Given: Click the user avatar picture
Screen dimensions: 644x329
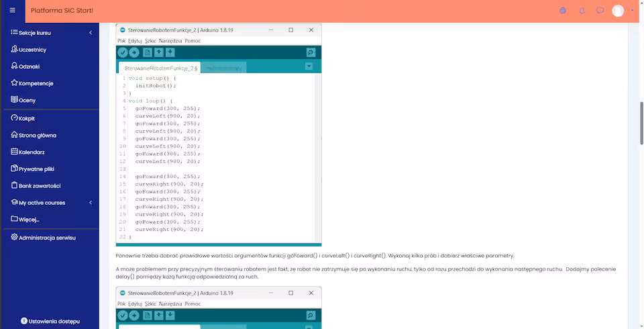Looking at the screenshot, I should 618,11.
